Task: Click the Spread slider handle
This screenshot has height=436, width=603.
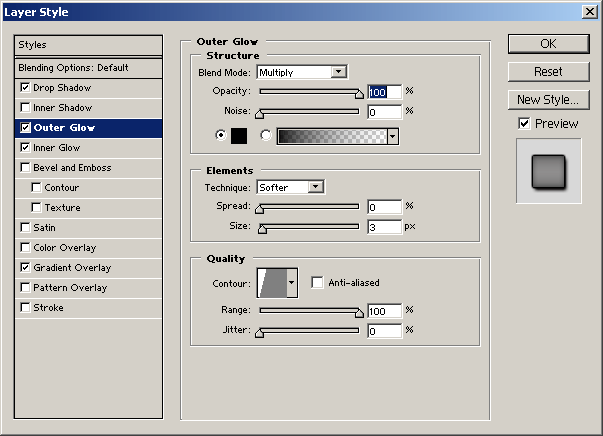Action: coord(260,209)
